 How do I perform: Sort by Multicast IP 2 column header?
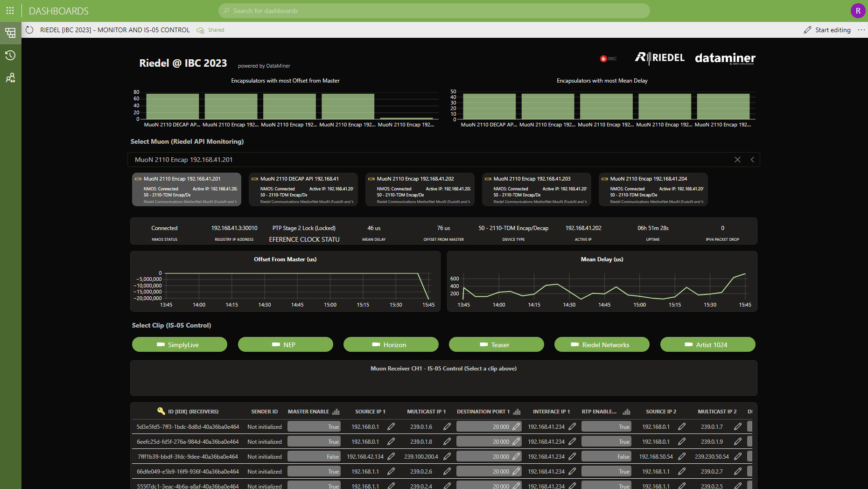point(717,412)
